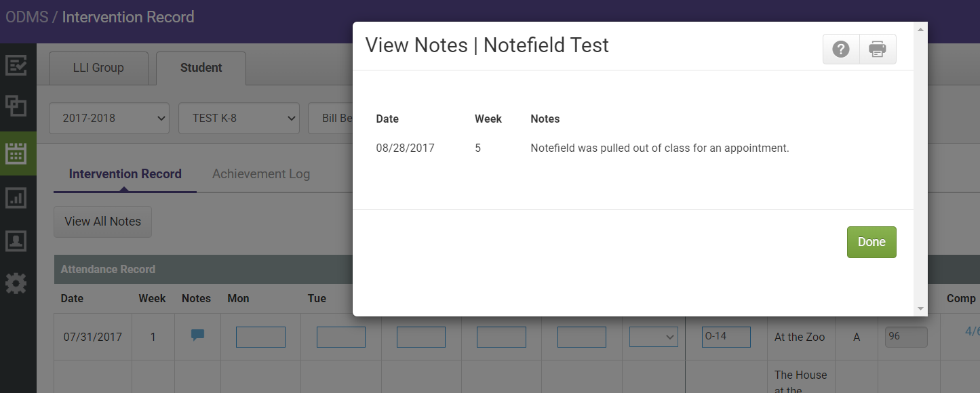Click the Done button to close the notes dialog
980x393 pixels.
tap(871, 242)
